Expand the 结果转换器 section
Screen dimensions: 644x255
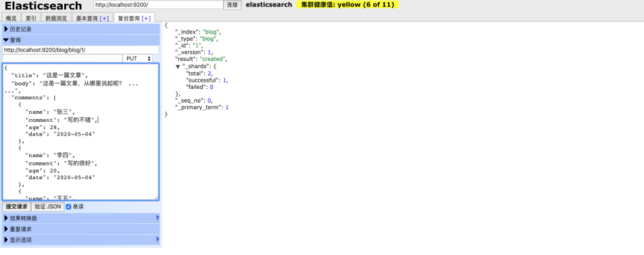point(81,218)
